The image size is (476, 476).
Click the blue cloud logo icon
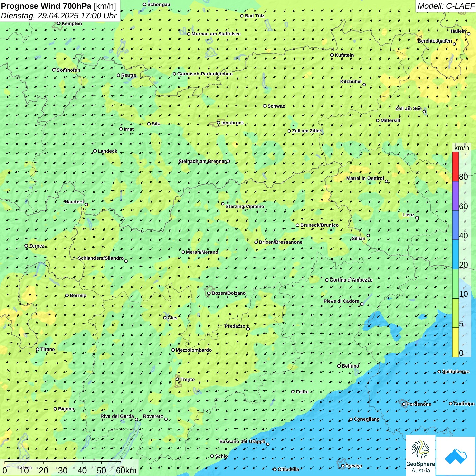456,456
